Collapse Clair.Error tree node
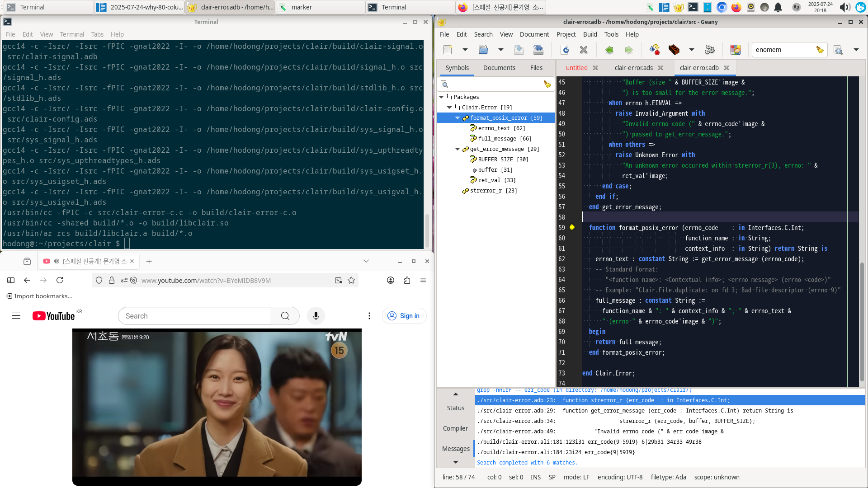This screenshot has width=868, height=488. click(449, 107)
